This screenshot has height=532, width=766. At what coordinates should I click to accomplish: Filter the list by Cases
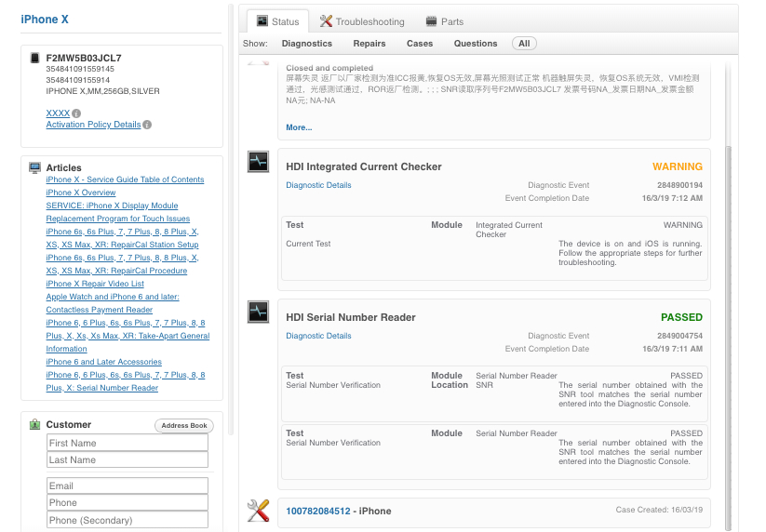[x=420, y=44]
